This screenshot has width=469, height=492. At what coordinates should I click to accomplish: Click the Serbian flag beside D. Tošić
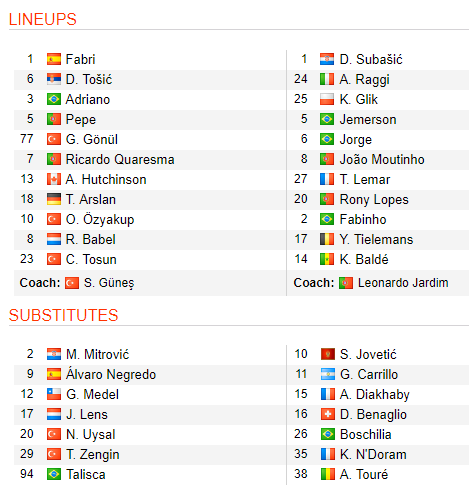54,79
